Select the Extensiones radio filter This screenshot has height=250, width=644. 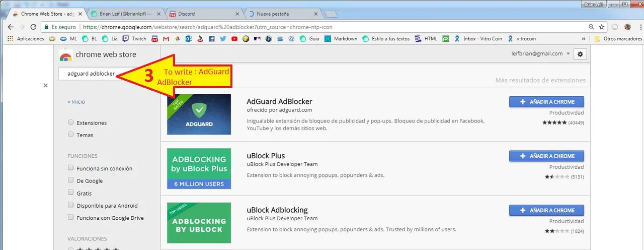(71, 122)
